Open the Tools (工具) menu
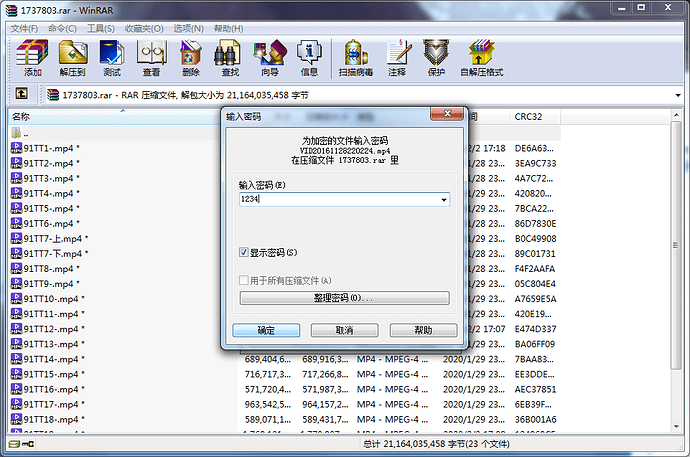 tap(100, 29)
